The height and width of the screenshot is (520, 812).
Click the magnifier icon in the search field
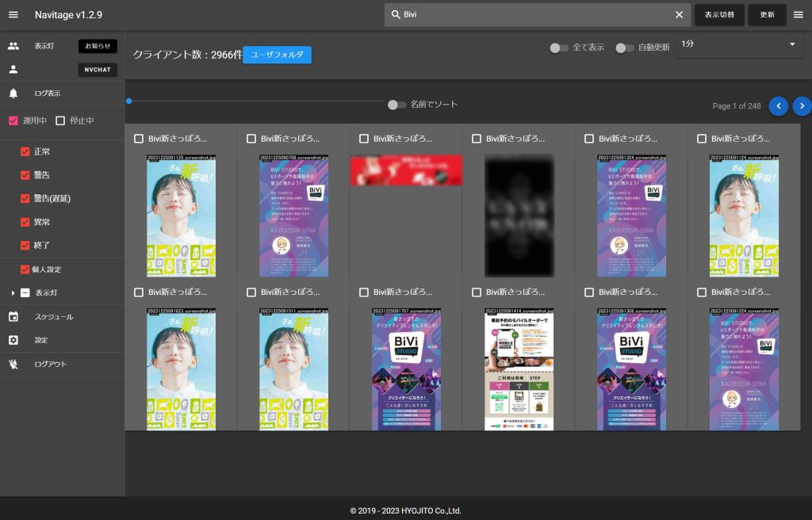(x=396, y=14)
